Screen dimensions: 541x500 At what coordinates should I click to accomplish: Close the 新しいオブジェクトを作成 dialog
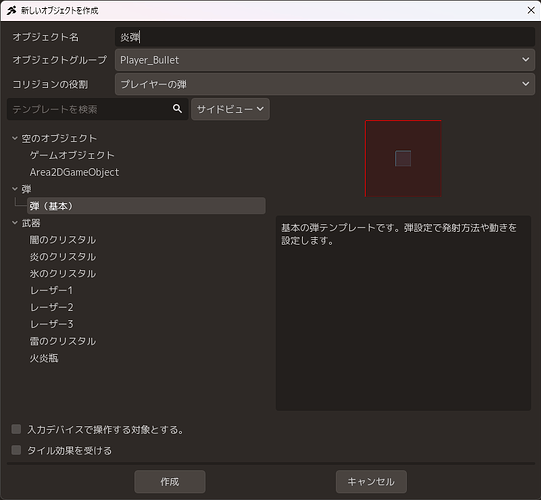coord(531,10)
